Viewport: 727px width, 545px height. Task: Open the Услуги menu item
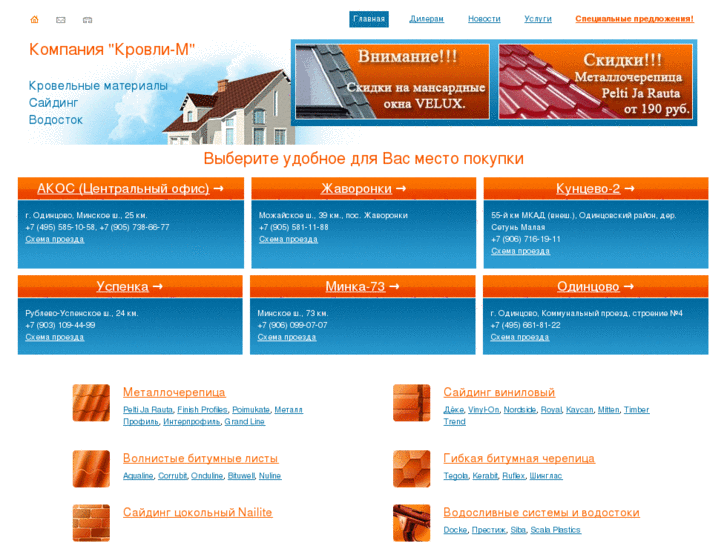pos(538,19)
